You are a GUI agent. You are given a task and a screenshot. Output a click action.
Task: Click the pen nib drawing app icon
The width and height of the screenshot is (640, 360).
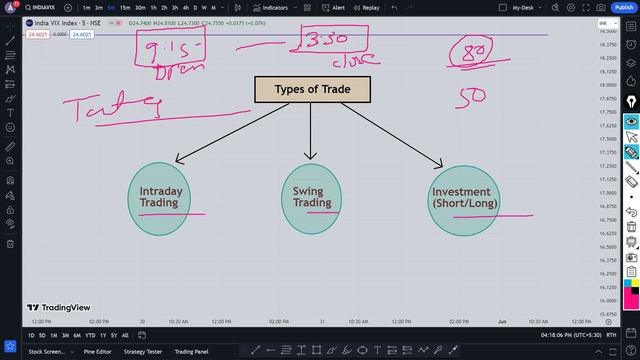point(631,102)
